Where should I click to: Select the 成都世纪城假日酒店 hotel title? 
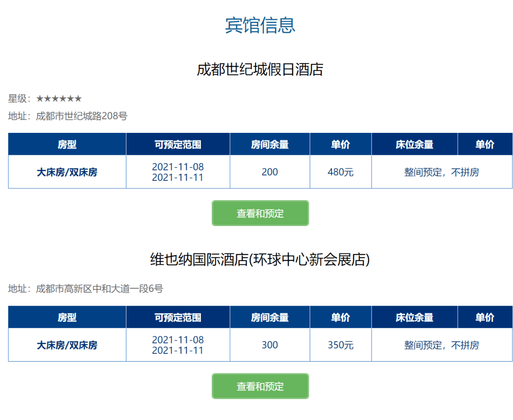tap(260, 69)
